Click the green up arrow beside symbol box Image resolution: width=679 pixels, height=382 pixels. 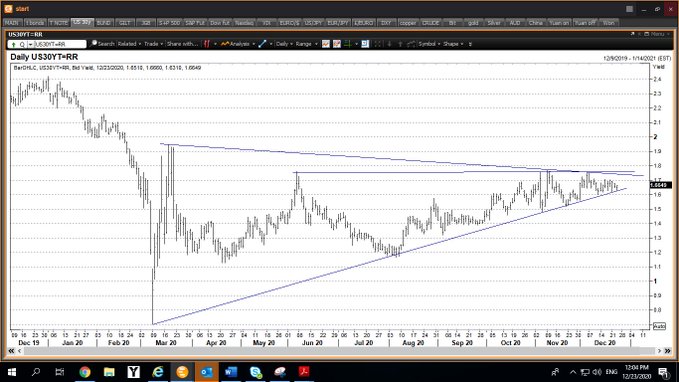(x=13, y=44)
